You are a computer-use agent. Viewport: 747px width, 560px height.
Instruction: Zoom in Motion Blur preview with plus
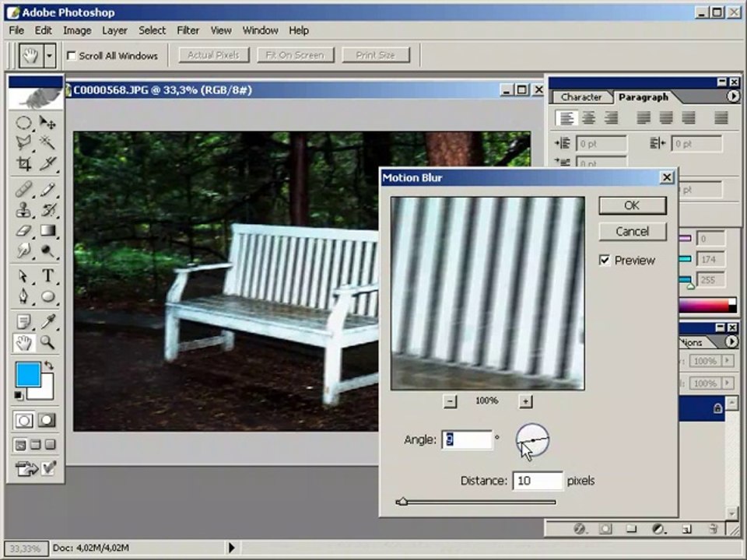[x=525, y=401]
